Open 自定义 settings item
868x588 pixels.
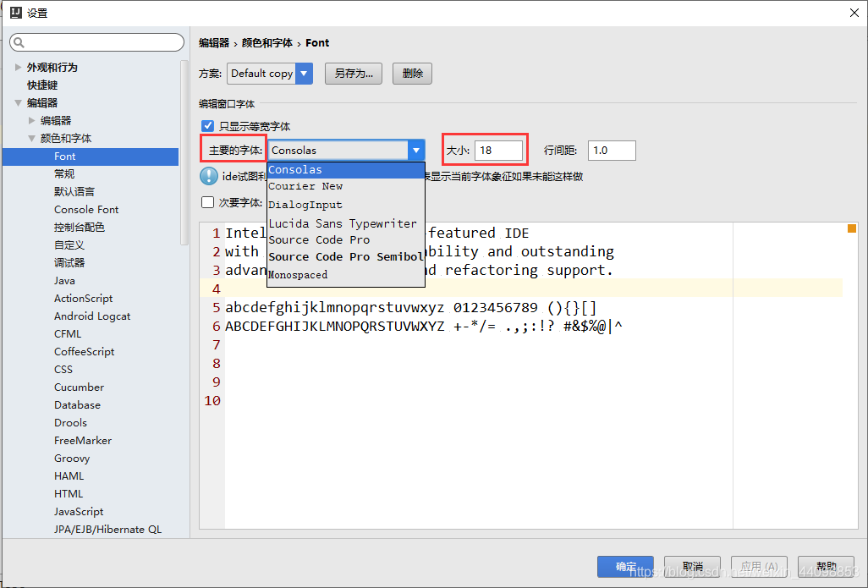click(x=69, y=245)
